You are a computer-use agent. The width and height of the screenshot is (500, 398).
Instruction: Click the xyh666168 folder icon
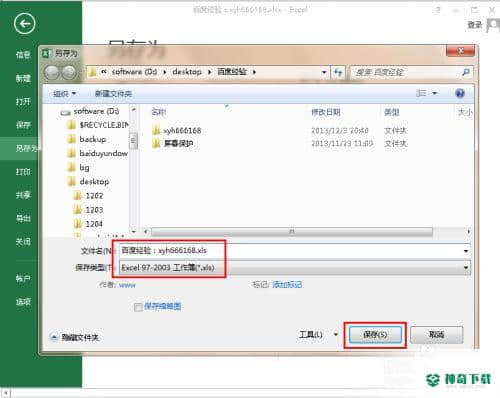[156, 130]
